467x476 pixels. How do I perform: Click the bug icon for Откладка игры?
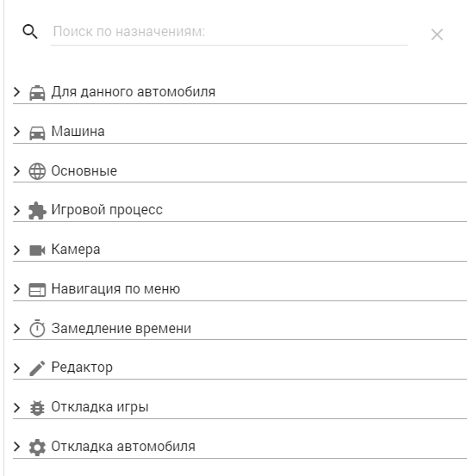pos(37,408)
